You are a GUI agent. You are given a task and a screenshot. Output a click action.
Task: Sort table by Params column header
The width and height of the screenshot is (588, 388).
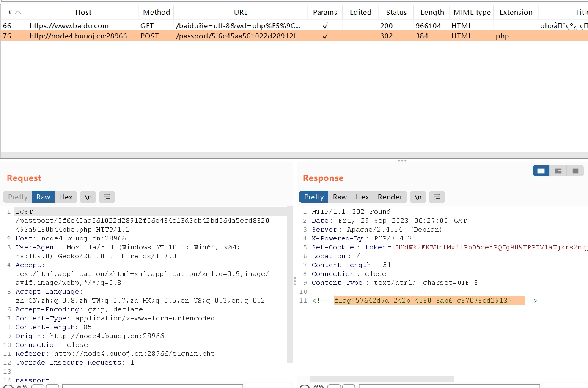(325, 12)
